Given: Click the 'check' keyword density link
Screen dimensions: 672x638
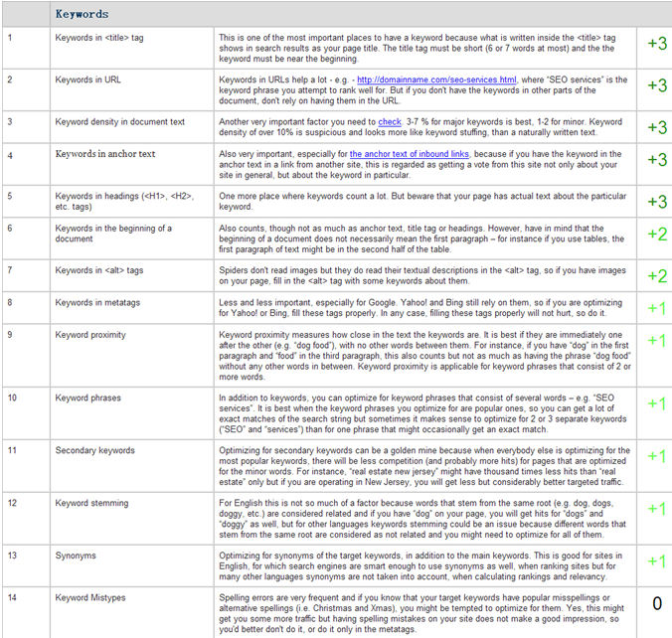Looking at the screenshot, I should [390, 122].
